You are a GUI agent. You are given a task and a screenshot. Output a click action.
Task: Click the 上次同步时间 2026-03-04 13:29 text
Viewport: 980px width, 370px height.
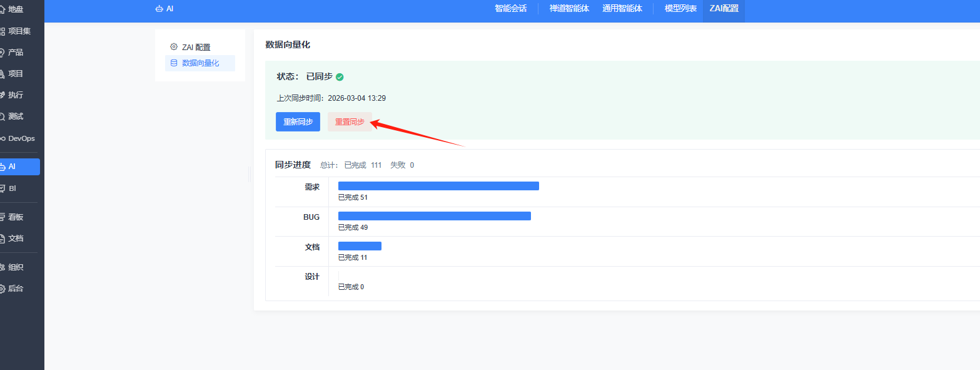point(331,98)
